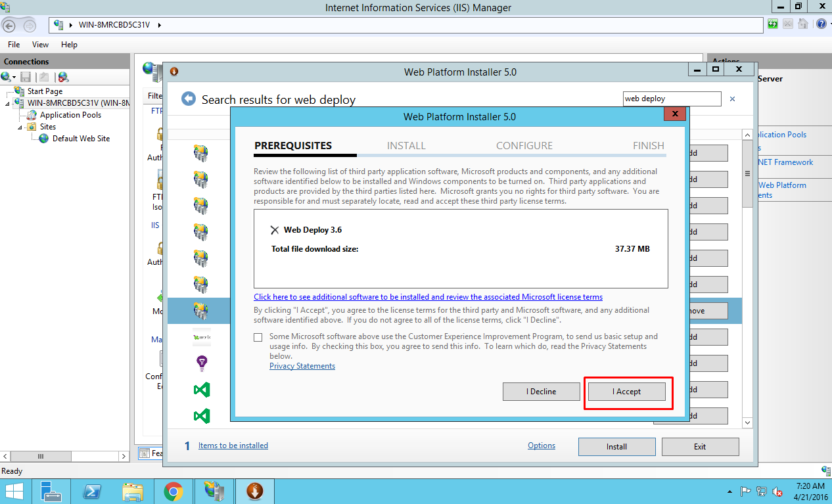Open the Create New Connection dropdown arrow
Image resolution: width=832 pixels, height=504 pixels.
(x=14, y=78)
